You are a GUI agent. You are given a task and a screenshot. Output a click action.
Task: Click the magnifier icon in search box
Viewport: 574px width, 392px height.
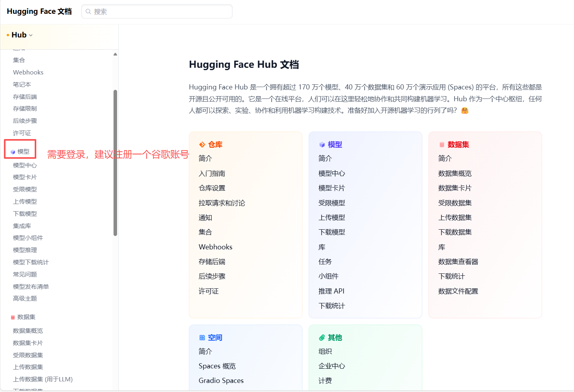point(88,11)
